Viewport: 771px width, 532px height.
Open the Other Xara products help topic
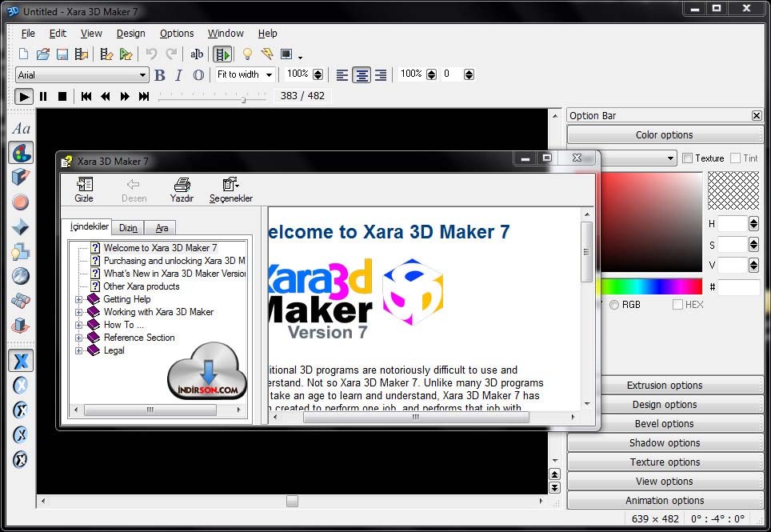[x=141, y=286]
